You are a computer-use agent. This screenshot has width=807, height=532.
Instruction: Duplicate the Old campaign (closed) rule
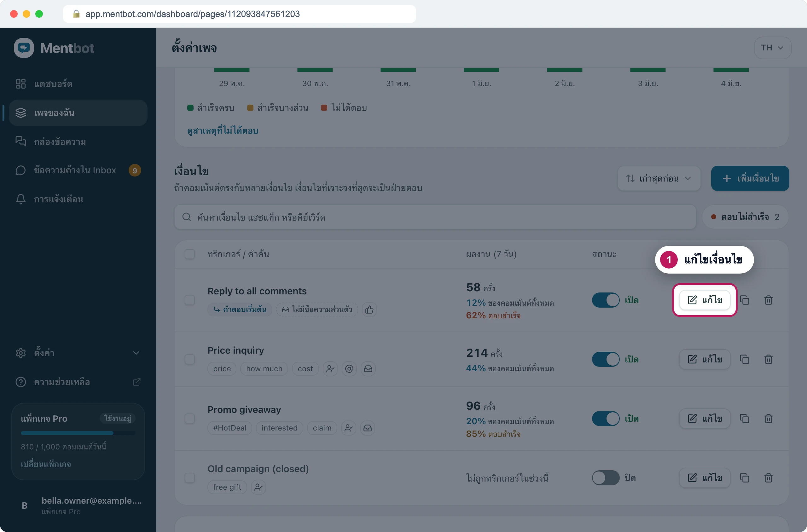point(744,478)
